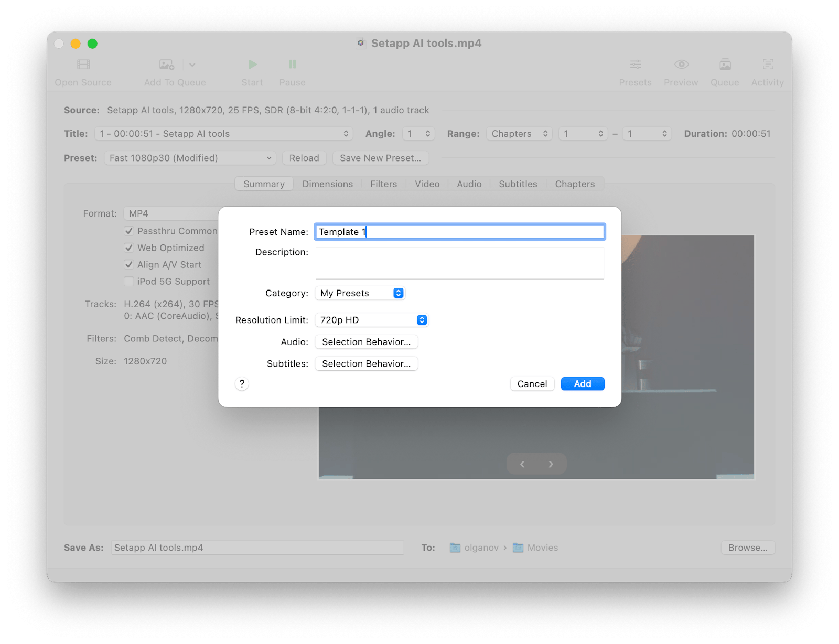Viewport: 839px width, 644px height.
Task: Open the Subtitles tab
Action: coord(518,184)
